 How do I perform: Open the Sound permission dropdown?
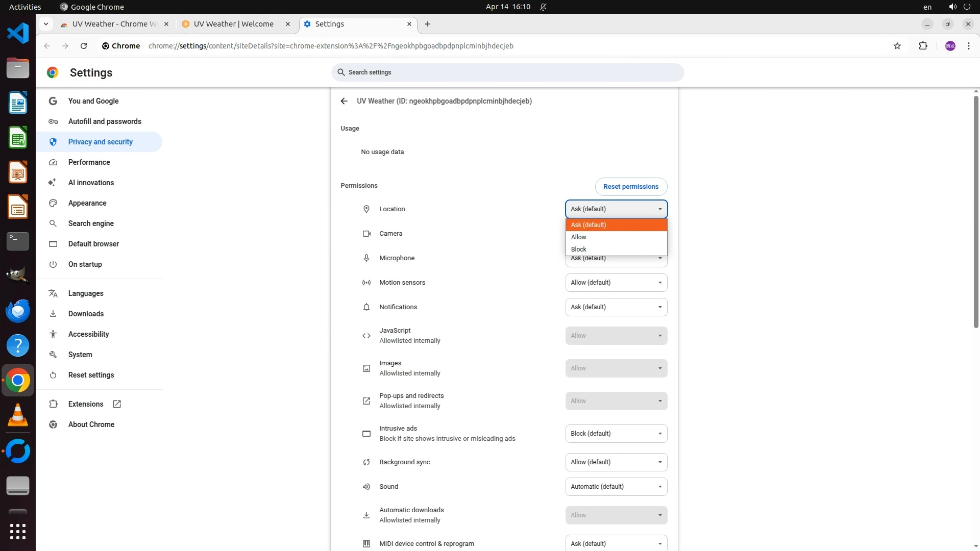(x=616, y=487)
